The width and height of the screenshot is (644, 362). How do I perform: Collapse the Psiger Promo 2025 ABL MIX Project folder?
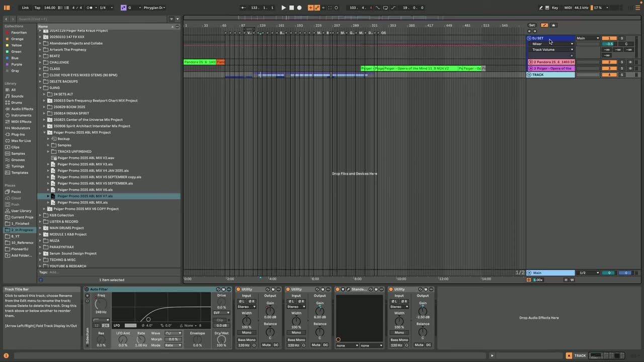coord(44,132)
